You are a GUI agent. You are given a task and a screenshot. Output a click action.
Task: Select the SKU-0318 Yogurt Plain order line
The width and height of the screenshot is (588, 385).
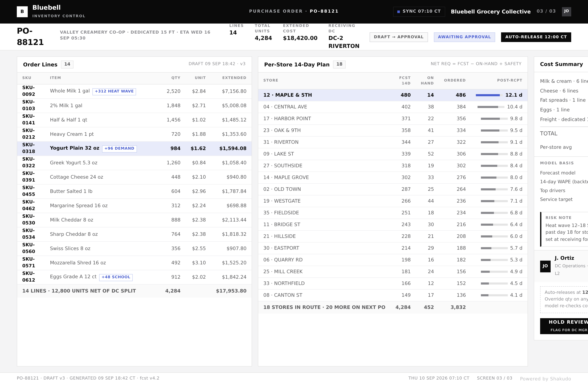coord(134,148)
